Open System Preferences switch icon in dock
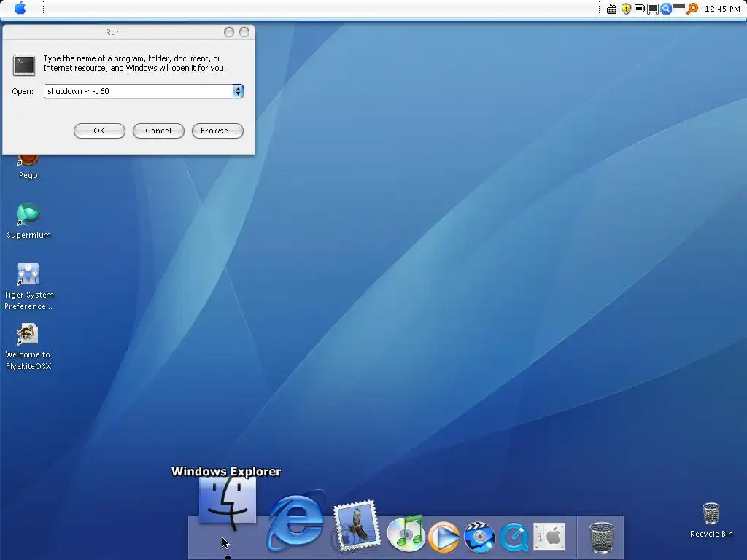This screenshot has width=747, height=560. coord(549,536)
